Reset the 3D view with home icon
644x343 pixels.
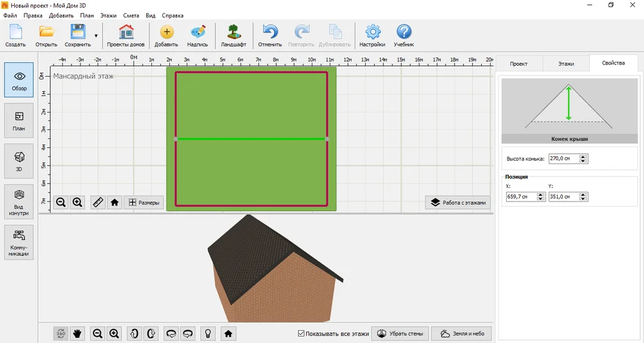229,333
